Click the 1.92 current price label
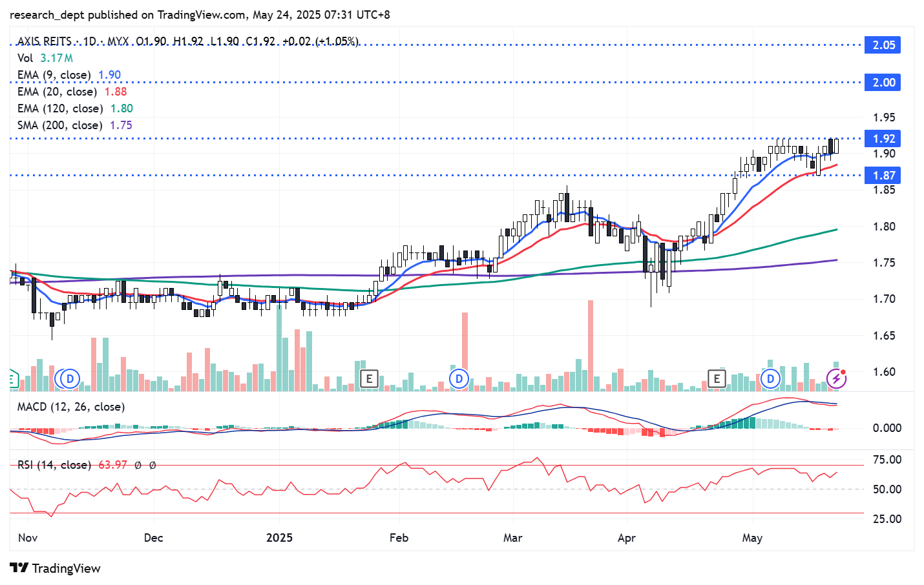Screen dimensions: 924x585 (x=883, y=138)
